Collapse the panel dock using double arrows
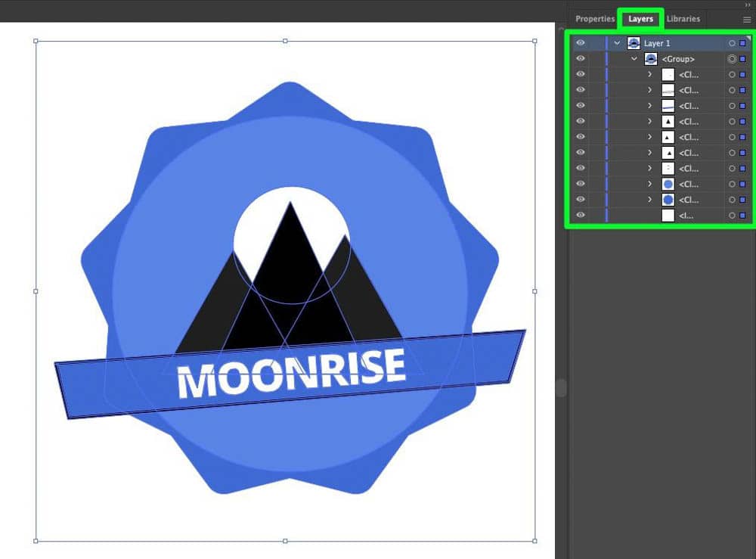756x559 pixels. pos(747,5)
